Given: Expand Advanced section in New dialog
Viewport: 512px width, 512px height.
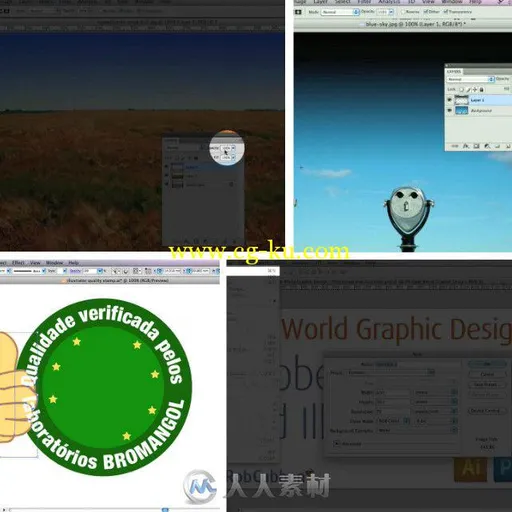Looking at the screenshot, I should pyautogui.click(x=337, y=444).
